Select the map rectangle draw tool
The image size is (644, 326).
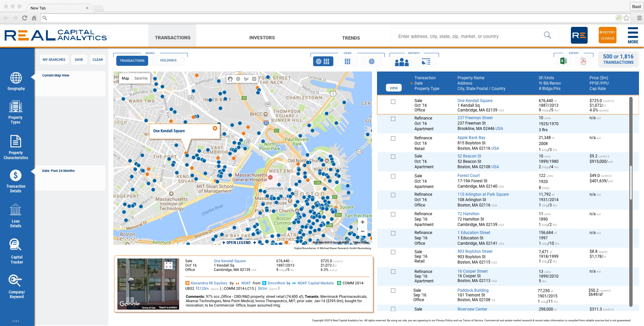254,79
